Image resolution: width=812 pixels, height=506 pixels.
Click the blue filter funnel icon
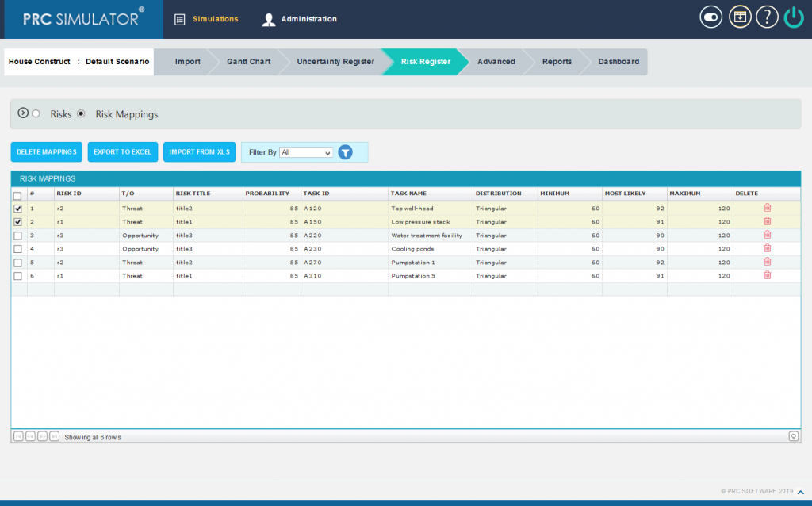pos(346,152)
